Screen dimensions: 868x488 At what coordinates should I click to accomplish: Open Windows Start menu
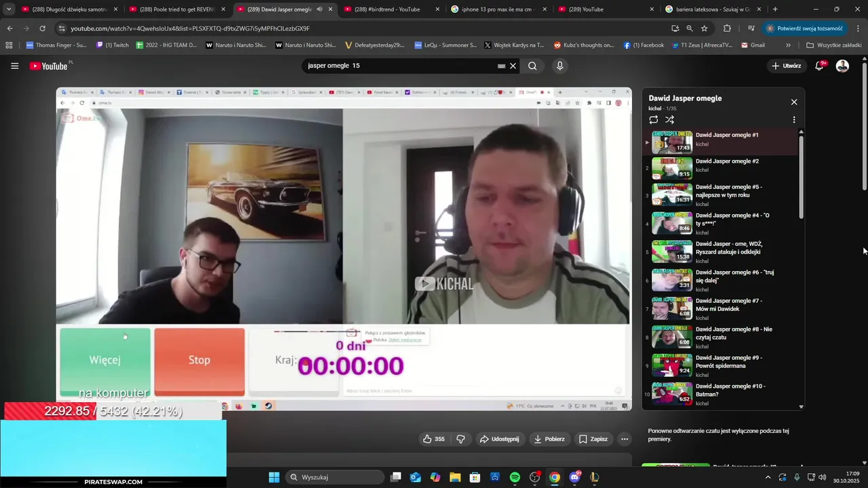point(274,477)
